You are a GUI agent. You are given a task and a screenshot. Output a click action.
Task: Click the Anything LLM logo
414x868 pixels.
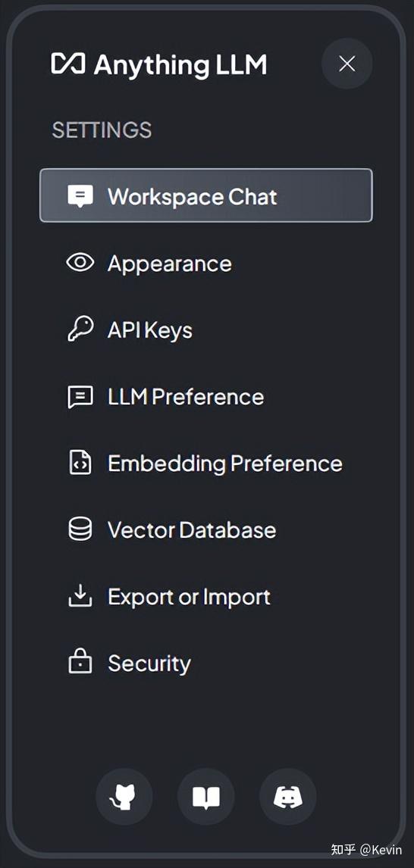pos(160,65)
